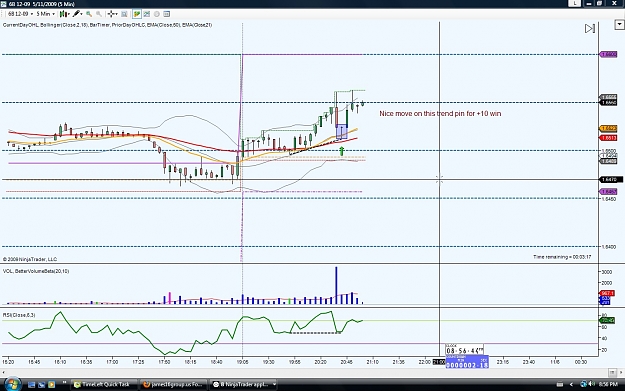Click the clock widget showing 08:56
Image resolution: width=625 pixels, height=391 pixels.
pyautogui.click(x=464, y=350)
